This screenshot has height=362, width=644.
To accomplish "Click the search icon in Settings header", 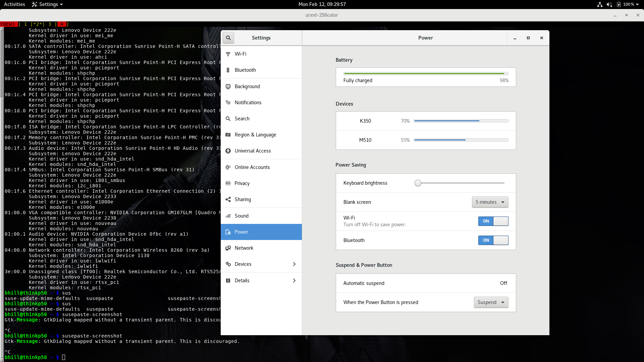I will [x=228, y=38].
